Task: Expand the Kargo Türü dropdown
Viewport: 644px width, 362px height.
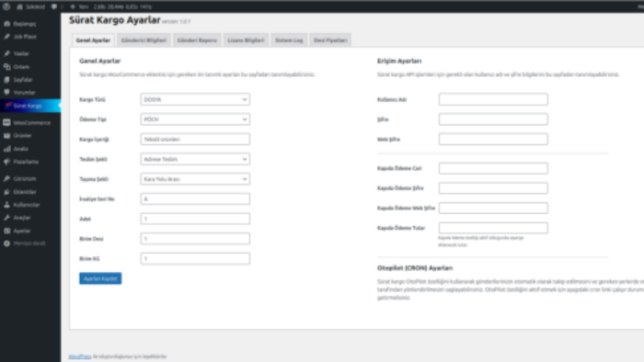Action: [x=195, y=99]
